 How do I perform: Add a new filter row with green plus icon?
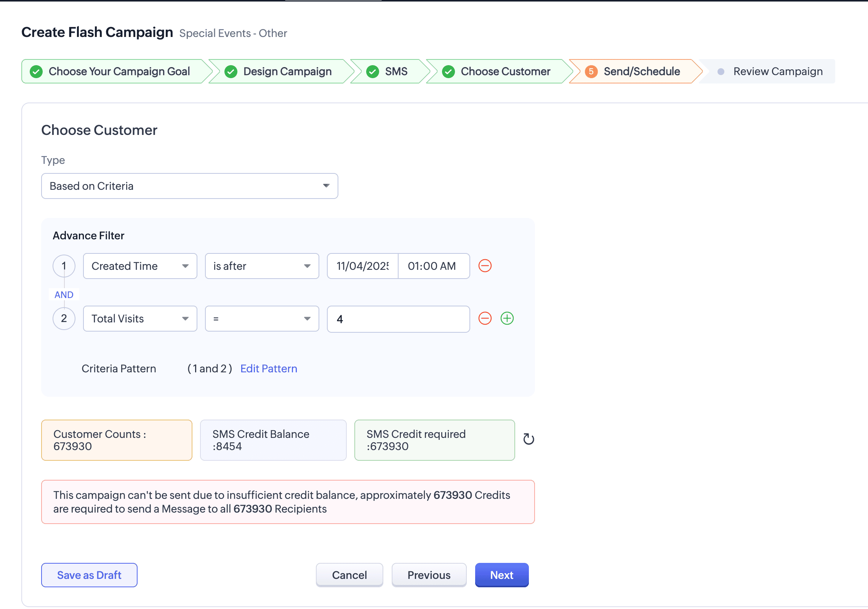(507, 318)
